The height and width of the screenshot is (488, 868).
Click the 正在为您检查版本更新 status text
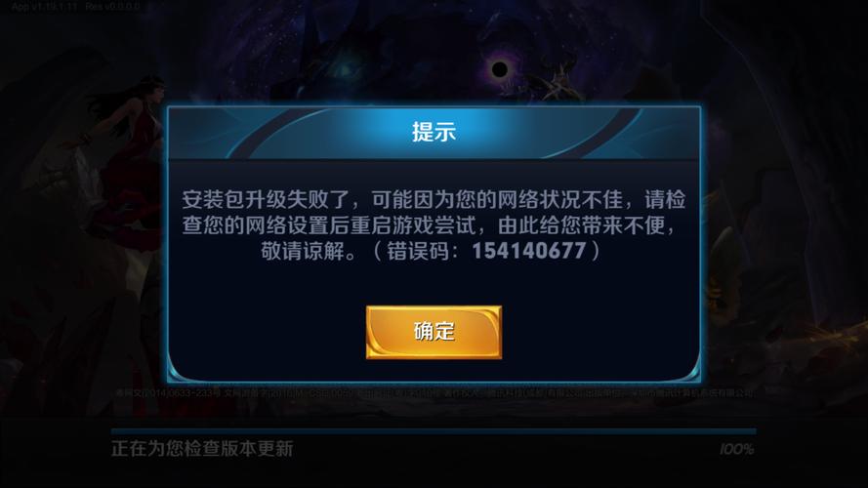tap(202, 449)
